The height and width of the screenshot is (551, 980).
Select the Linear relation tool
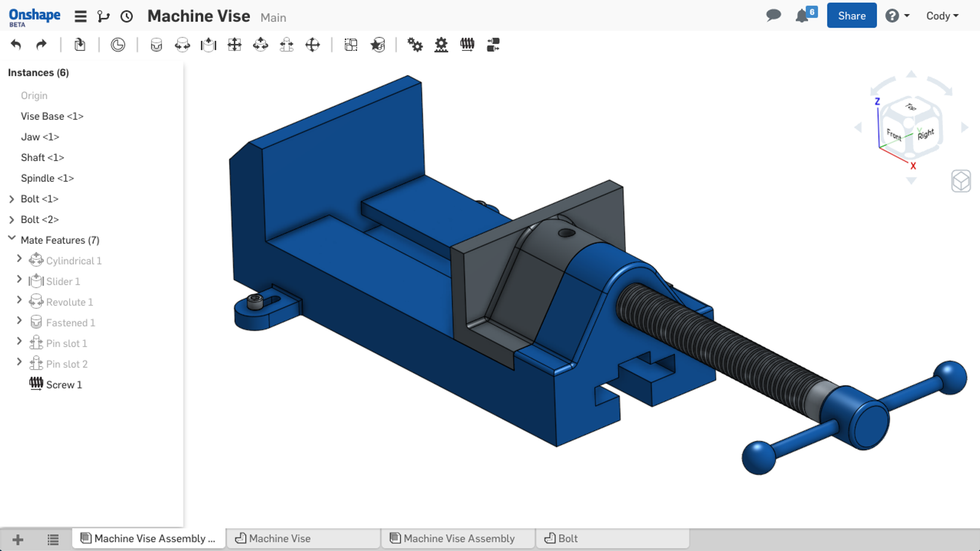[493, 45]
